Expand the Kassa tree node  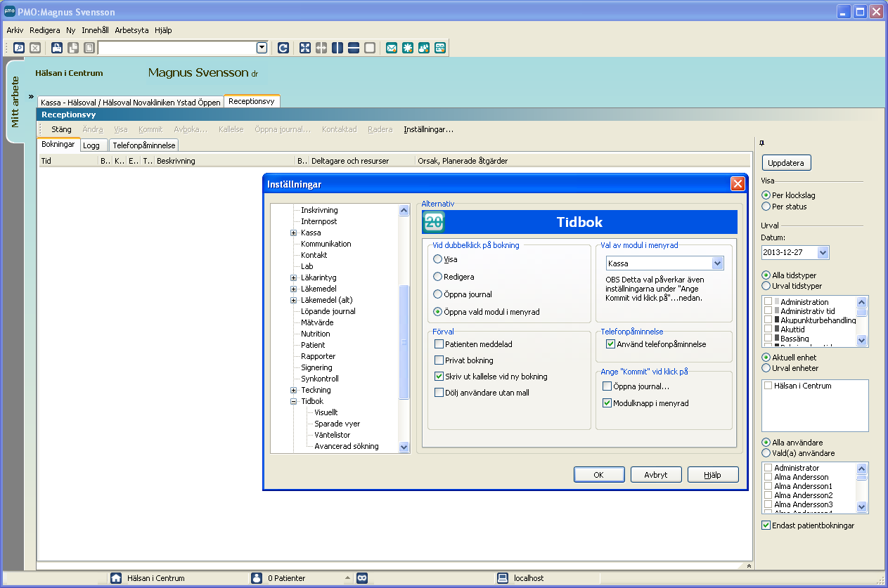(x=294, y=233)
